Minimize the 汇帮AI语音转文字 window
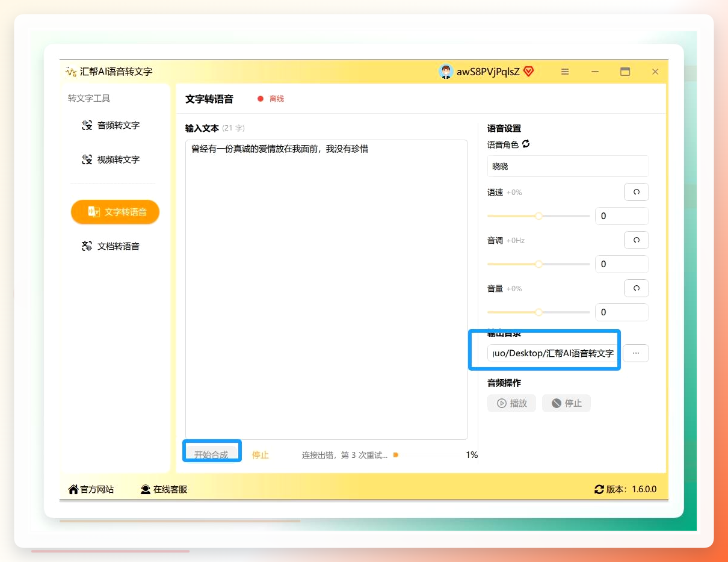The height and width of the screenshot is (562, 728). (595, 72)
